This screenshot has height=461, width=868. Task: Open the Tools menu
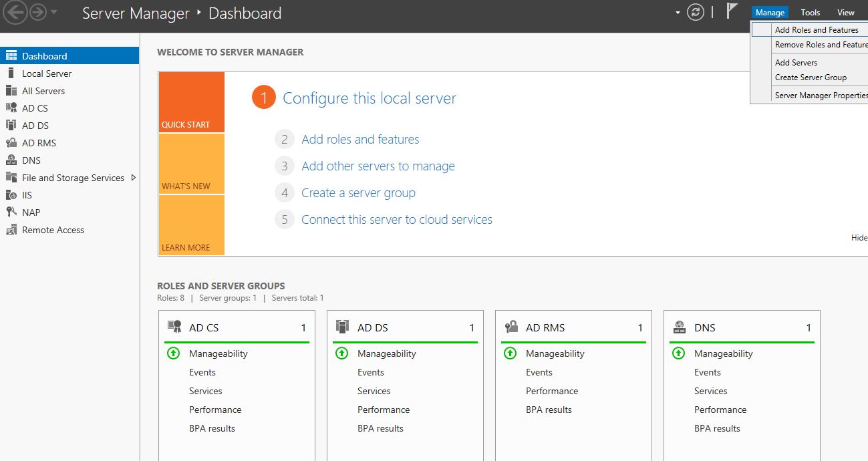pos(811,12)
